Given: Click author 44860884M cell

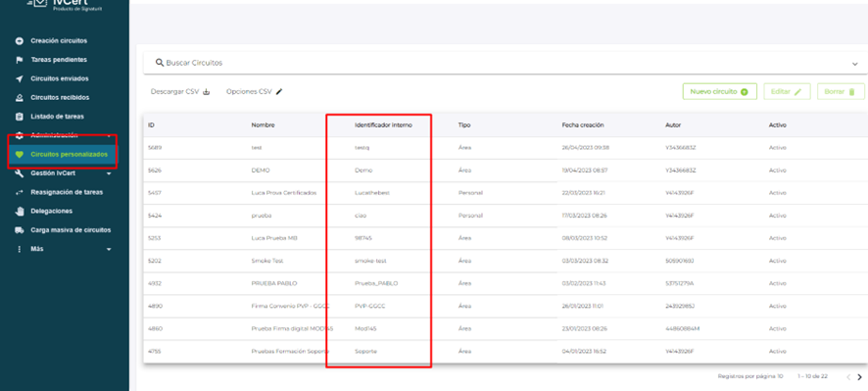Looking at the screenshot, I should (683, 329).
